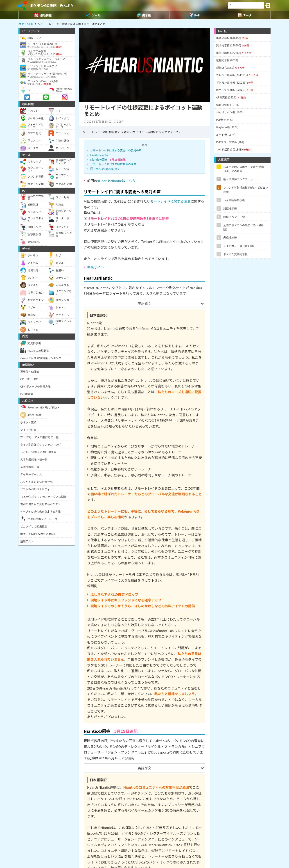Viewport: 289px width, 868px height.
Task: Follow the #HearUsNianticはこちら link
Action: 116,181
